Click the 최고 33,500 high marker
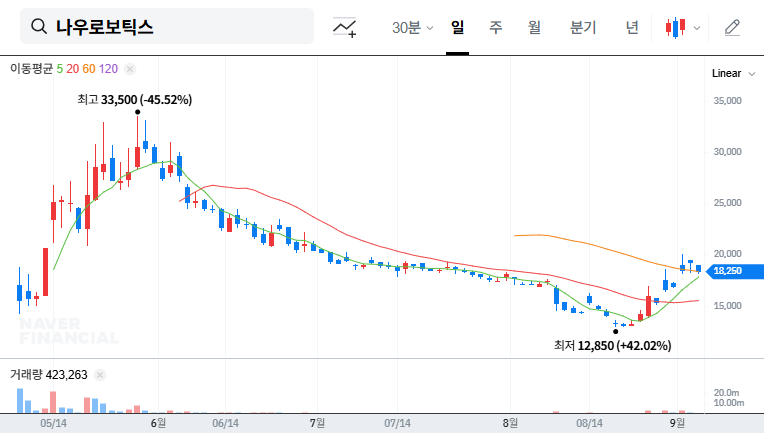Screen dimensions: 764x433 point(134,100)
